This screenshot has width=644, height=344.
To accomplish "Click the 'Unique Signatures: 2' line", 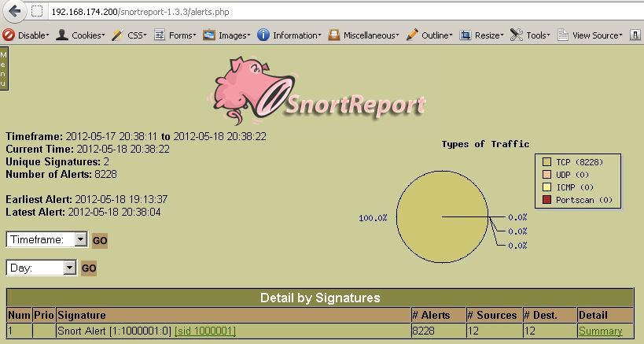I will pos(57,161).
